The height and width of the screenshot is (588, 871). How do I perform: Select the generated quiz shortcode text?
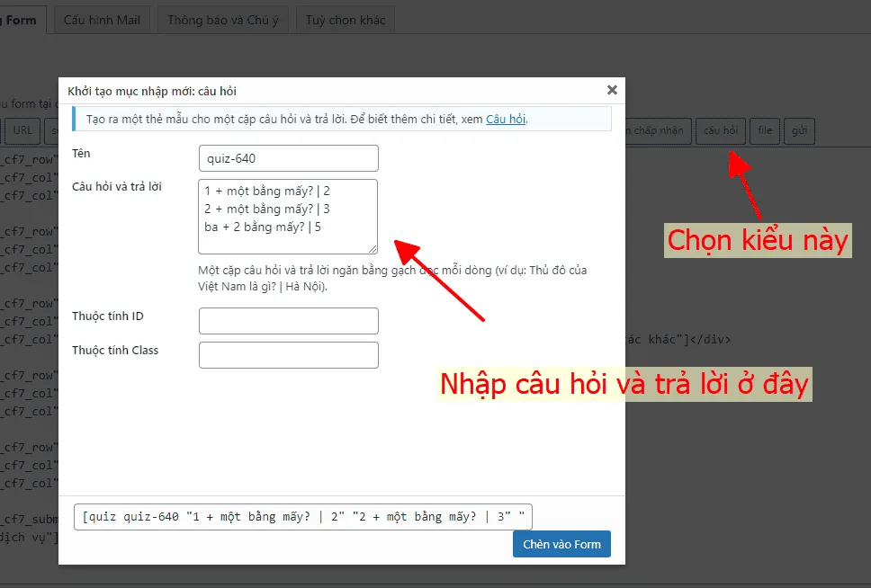(301, 516)
